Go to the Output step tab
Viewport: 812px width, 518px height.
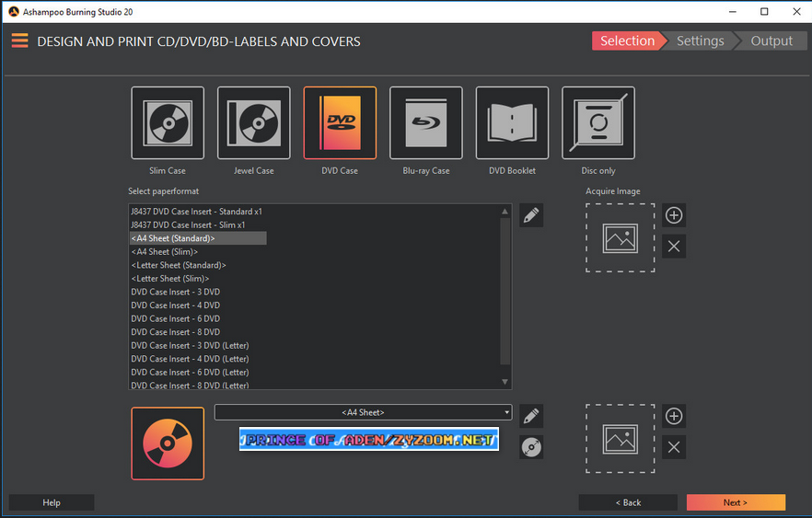[771, 40]
